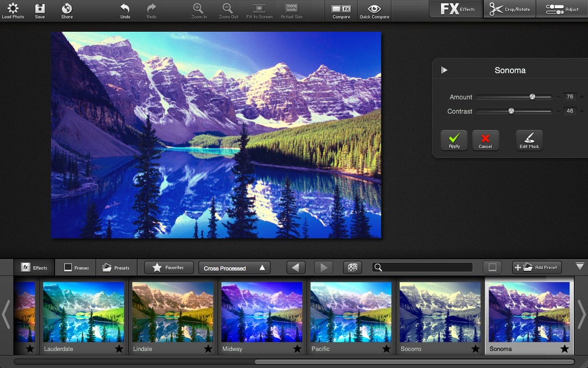Viewport: 588px width, 368px height.
Task: Collapse the Sonoma panel disclosure triangle
Action: 445,70
